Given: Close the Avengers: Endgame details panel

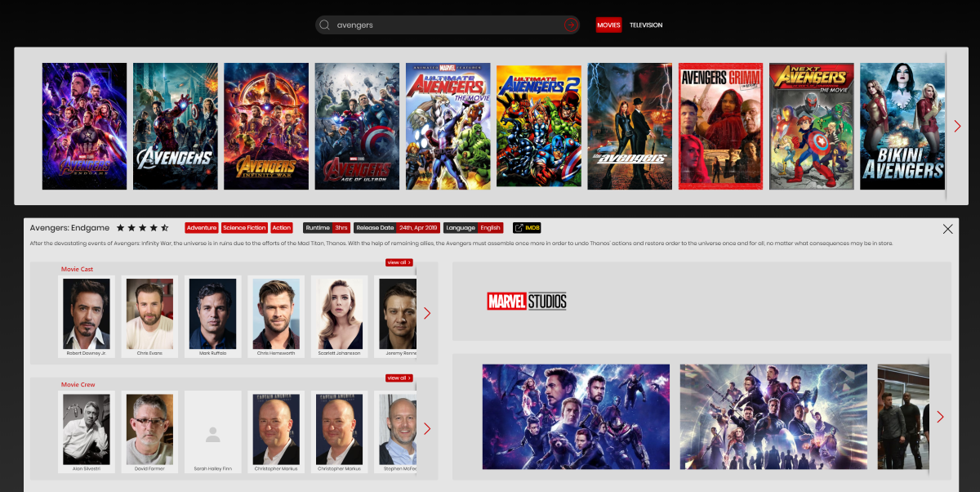Looking at the screenshot, I should tap(947, 229).
